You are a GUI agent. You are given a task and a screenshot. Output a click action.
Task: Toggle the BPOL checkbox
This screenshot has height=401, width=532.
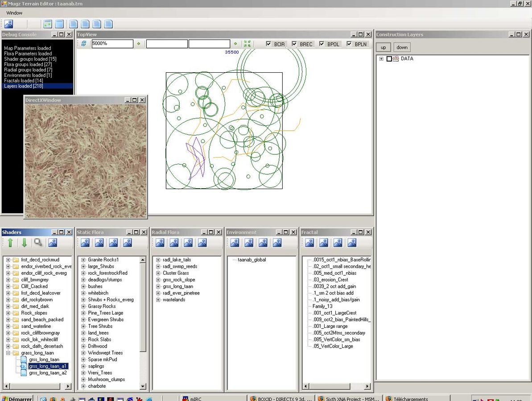(322, 44)
